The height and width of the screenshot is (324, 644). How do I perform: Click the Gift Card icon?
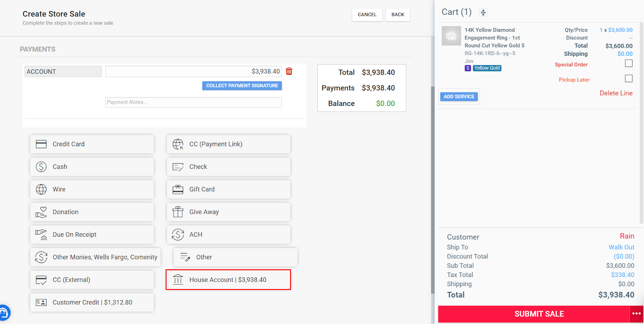[178, 189]
